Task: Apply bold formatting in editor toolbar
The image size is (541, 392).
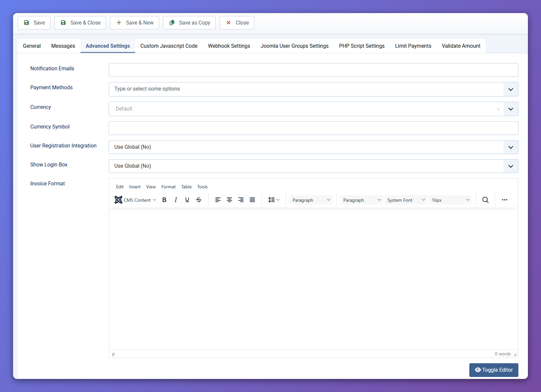Action: coord(164,200)
